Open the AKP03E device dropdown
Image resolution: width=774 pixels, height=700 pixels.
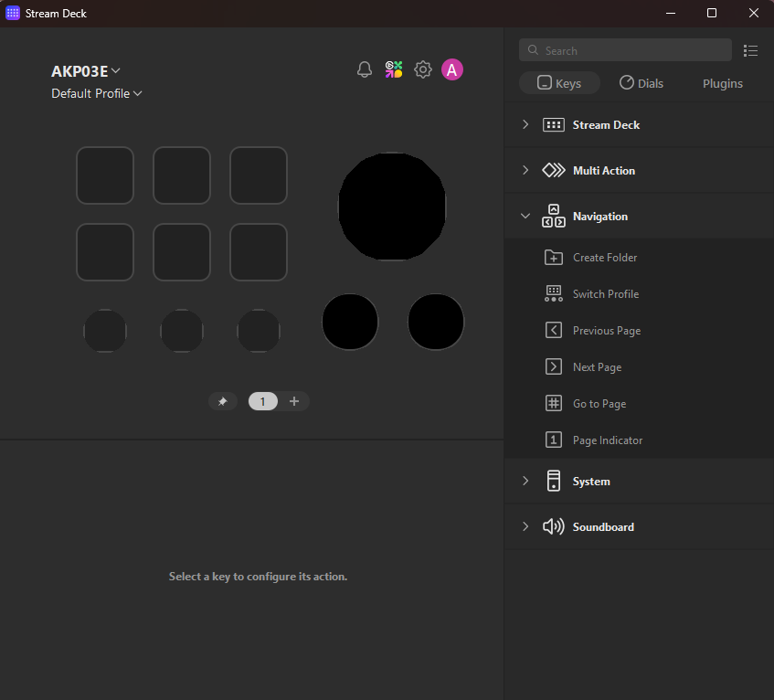86,71
